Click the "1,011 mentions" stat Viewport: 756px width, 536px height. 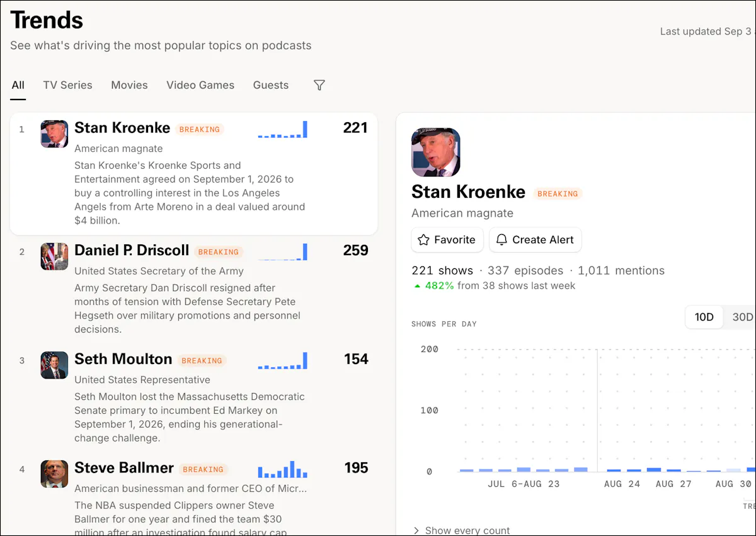pos(621,271)
